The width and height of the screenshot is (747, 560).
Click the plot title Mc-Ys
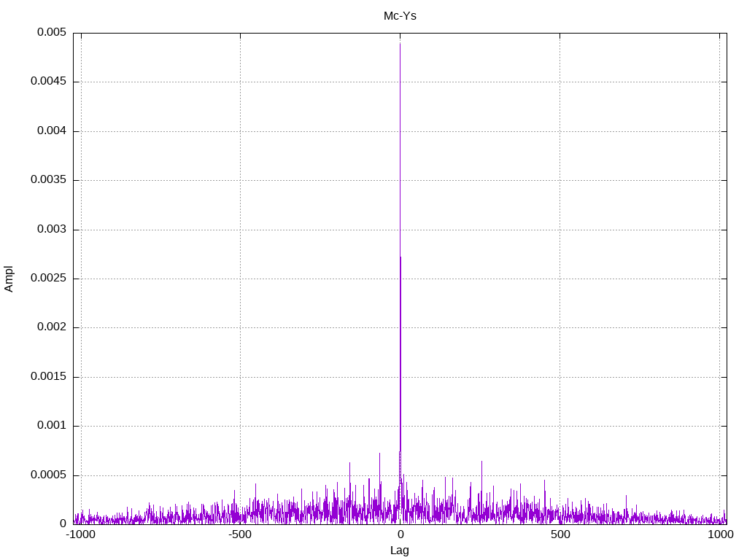click(x=400, y=15)
